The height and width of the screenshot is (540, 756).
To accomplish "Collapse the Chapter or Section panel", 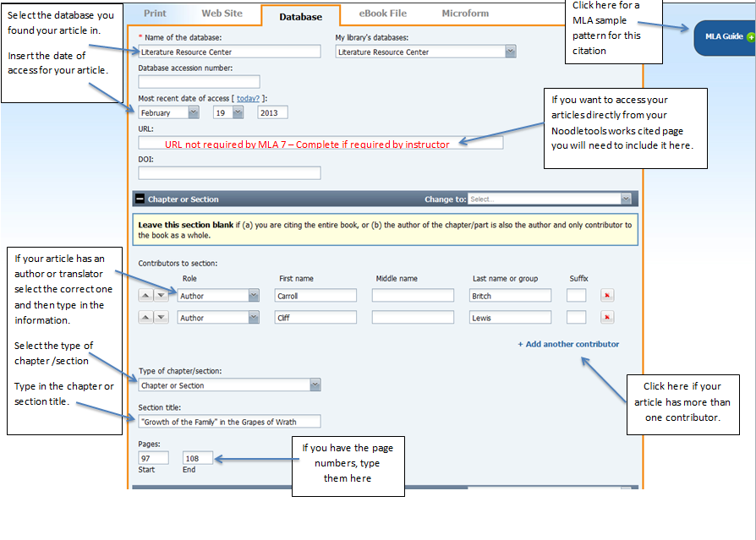I will tap(140, 199).
